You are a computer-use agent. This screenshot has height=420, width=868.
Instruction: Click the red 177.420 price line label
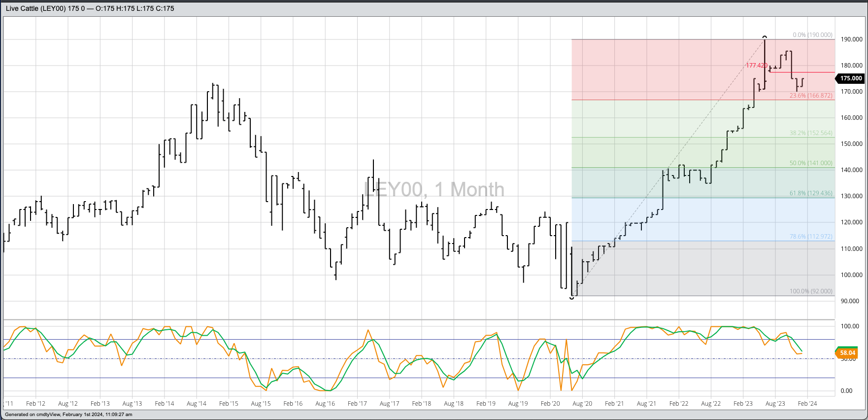(756, 66)
